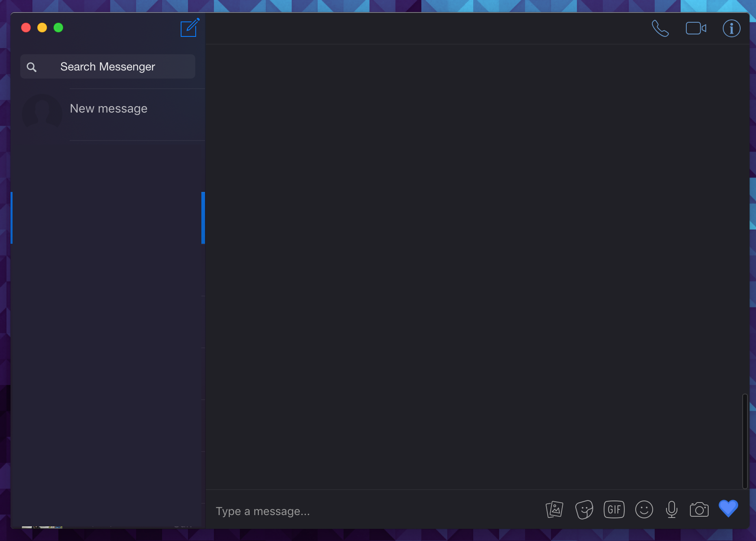This screenshot has width=756, height=541.
Task: Click the Type a message field
Action: (x=375, y=511)
